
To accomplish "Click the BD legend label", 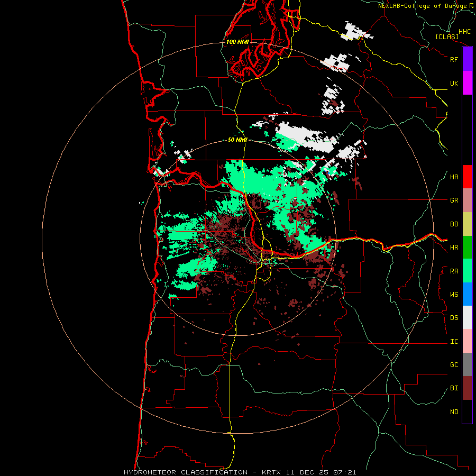I will [x=454, y=224].
